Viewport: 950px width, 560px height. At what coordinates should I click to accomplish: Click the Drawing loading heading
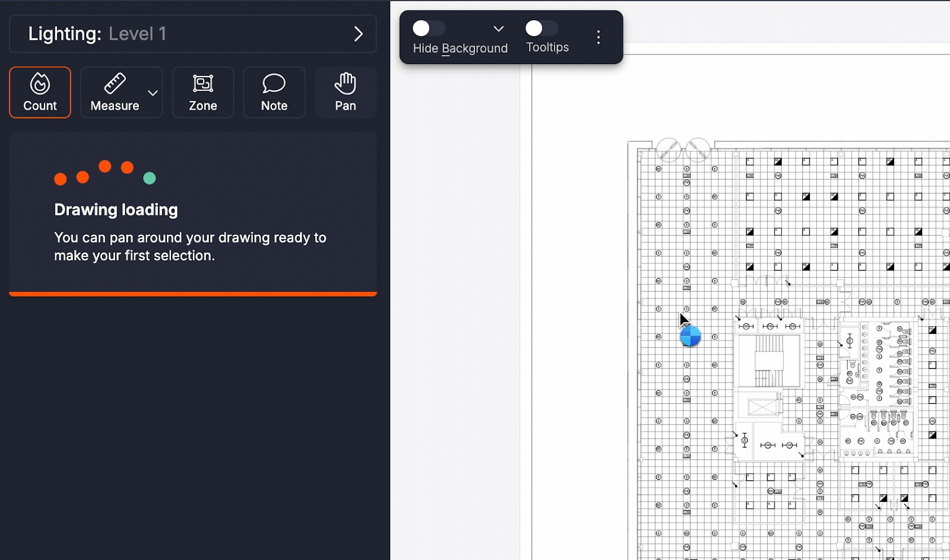116,209
